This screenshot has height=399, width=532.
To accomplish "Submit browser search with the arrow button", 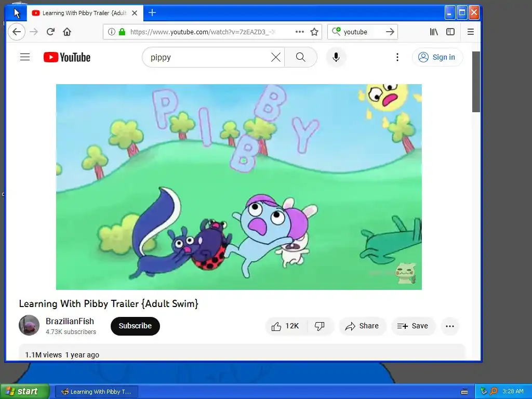I will [x=390, y=32].
